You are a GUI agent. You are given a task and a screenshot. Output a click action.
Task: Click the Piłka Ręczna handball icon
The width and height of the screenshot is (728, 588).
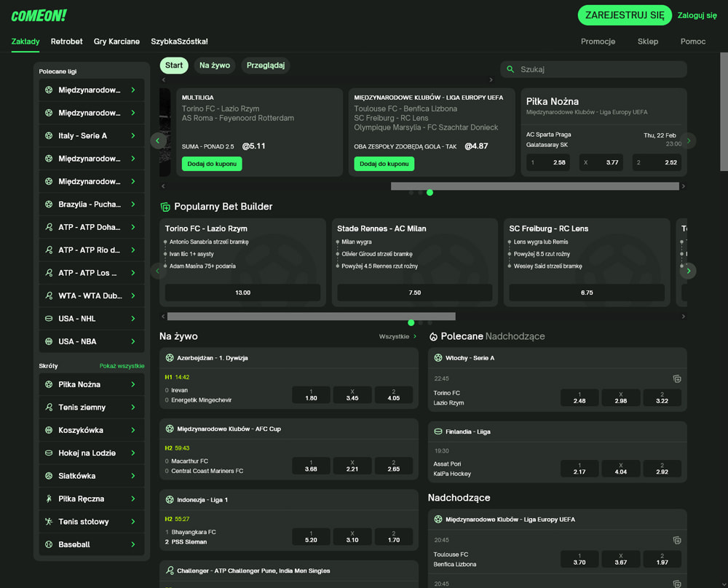(x=49, y=498)
